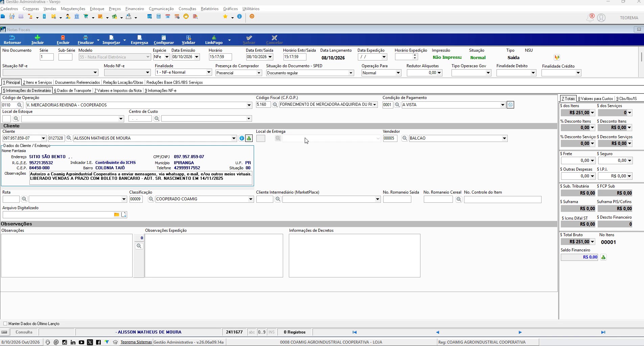Screen dimensions: 644x346
Task: Click the LinkPago toolbar icon
Action: [x=214, y=40]
